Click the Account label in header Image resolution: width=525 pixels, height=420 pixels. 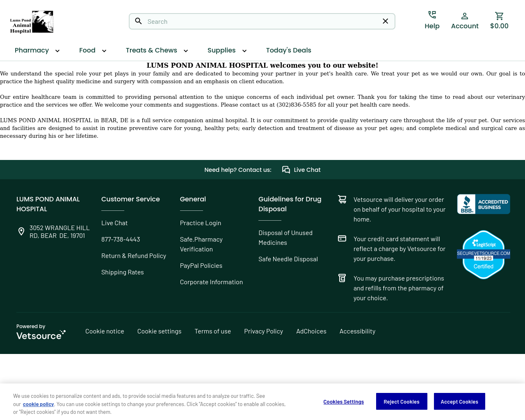coord(465,26)
